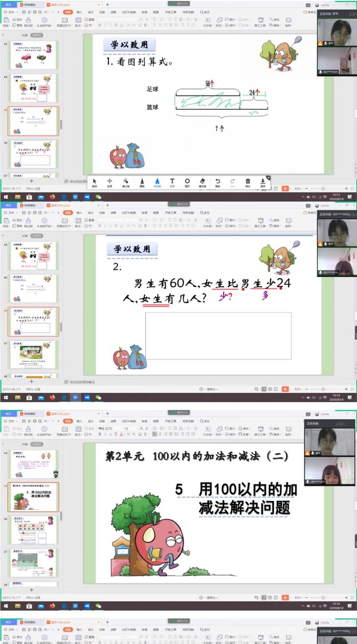Choose the 荧光笔 highlighter annotation tool
The width and height of the screenshot is (357, 644).
coord(157,182)
